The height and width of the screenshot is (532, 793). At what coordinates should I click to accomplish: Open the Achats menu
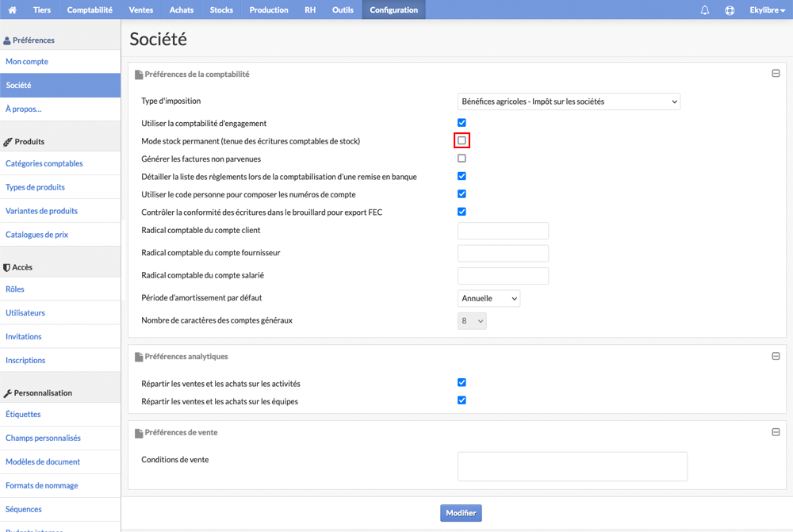182,10
